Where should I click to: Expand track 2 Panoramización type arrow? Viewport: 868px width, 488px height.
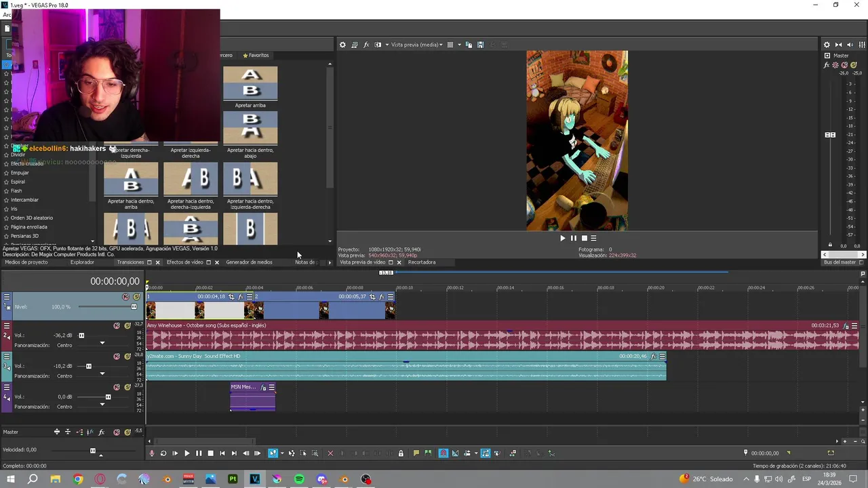pyautogui.click(x=102, y=343)
